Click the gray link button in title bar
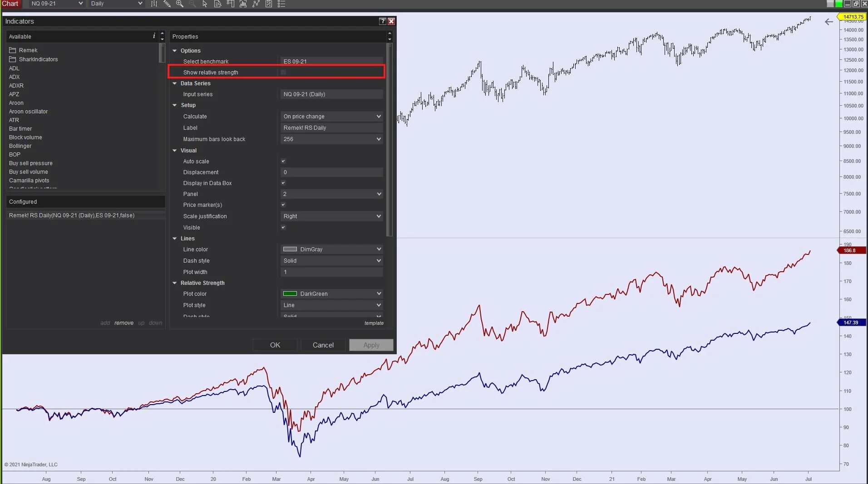 coord(830,4)
